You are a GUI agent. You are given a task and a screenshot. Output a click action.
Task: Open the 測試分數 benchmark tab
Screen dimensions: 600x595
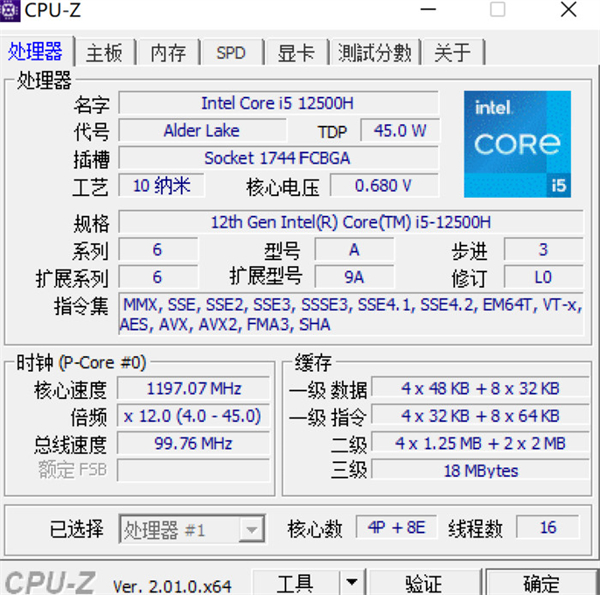[375, 52]
